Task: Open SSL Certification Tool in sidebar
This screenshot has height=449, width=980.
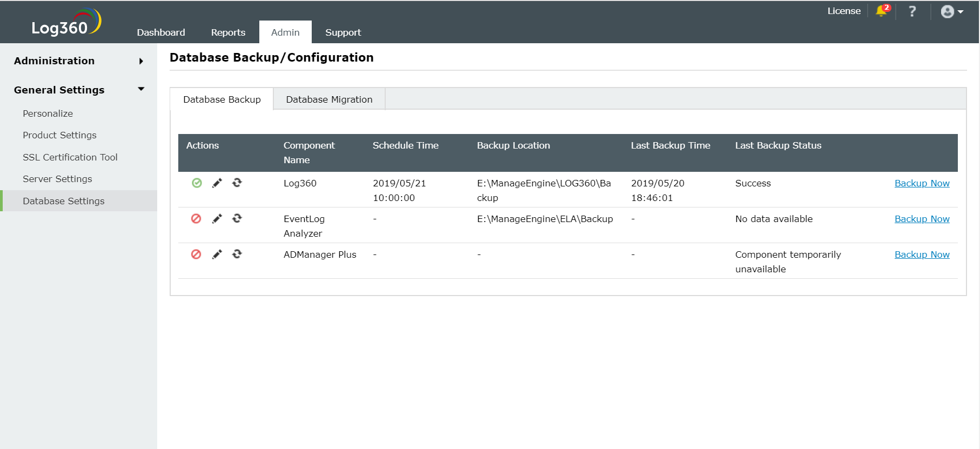Action: (70, 157)
